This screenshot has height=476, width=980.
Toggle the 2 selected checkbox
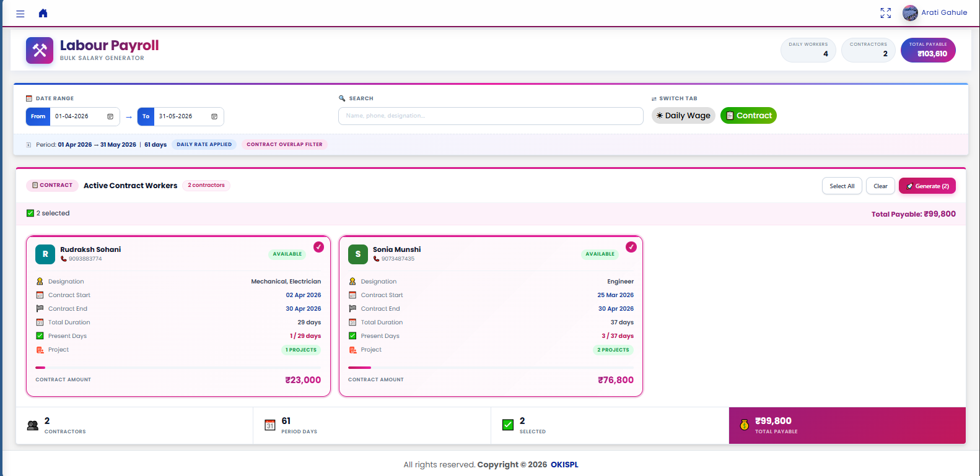(30, 213)
